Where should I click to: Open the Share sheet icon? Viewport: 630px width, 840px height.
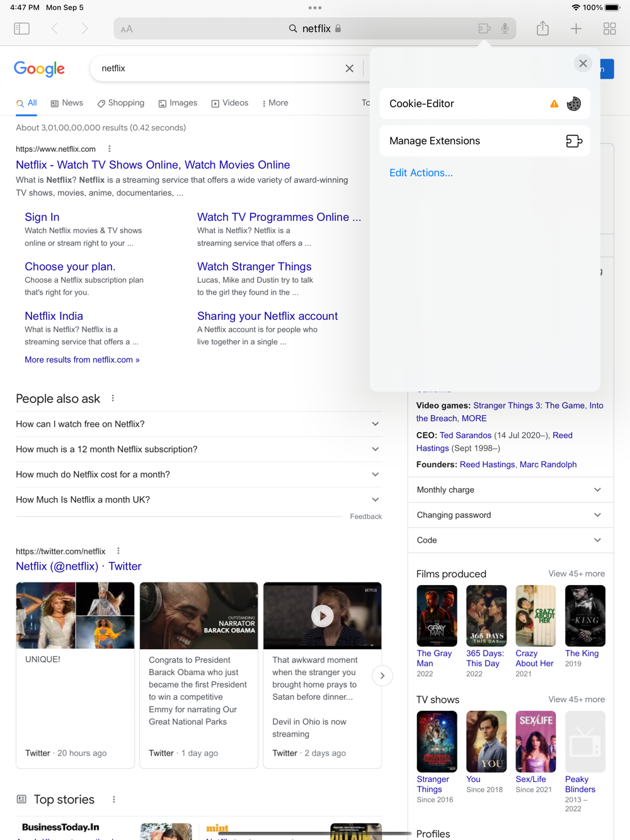[542, 28]
